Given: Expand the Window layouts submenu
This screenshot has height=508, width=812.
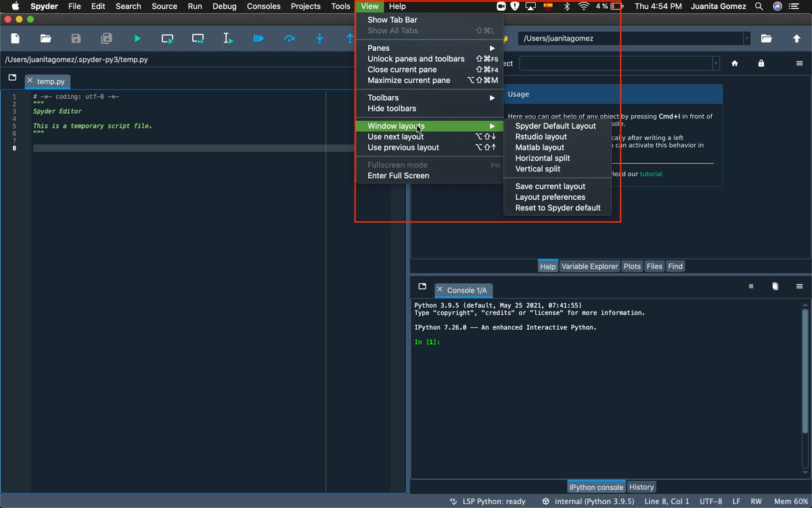Looking at the screenshot, I should pos(430,126).
